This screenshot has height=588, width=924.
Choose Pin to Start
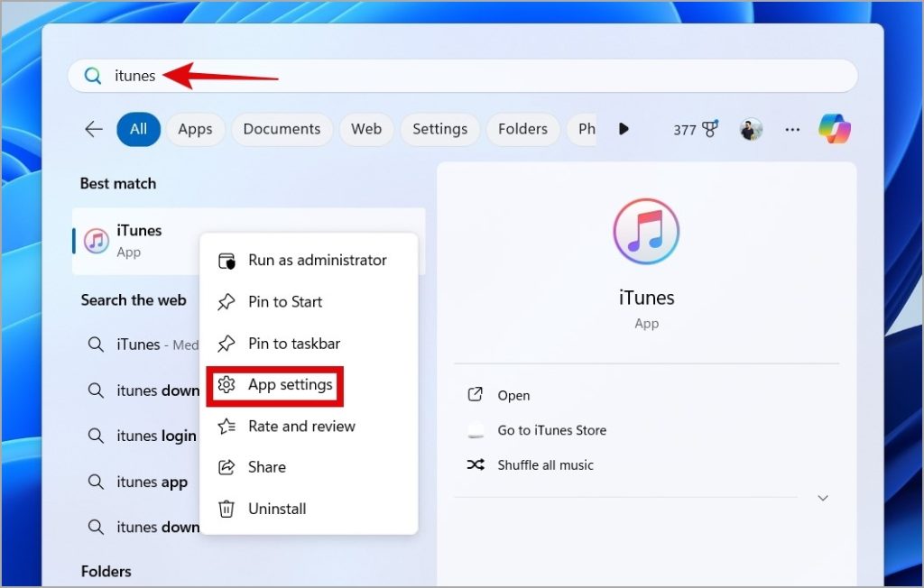309,301
